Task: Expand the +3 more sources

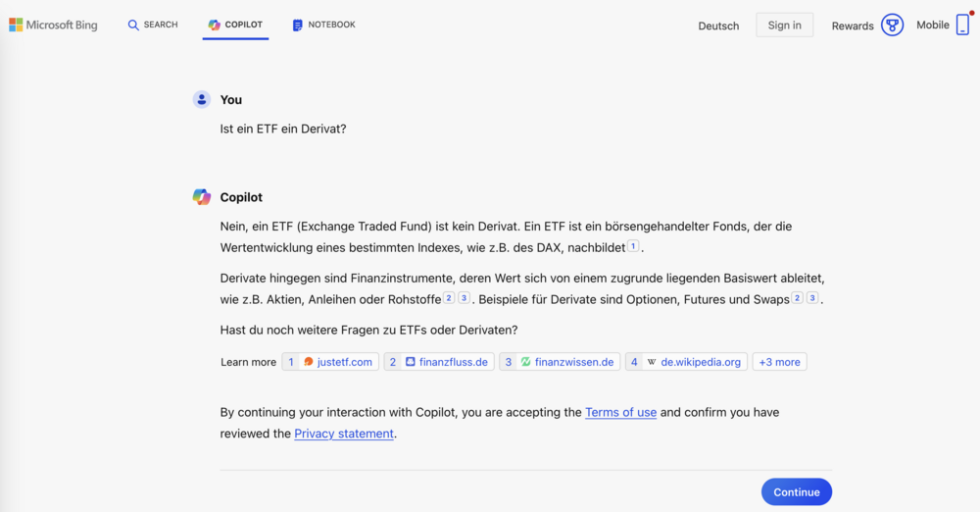Action: click(779, 362)
